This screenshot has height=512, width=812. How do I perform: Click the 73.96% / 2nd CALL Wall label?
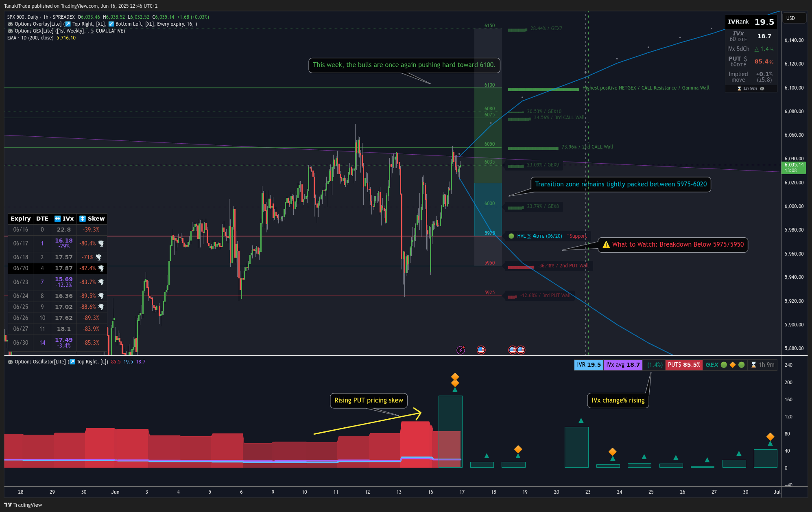[587, 147]
